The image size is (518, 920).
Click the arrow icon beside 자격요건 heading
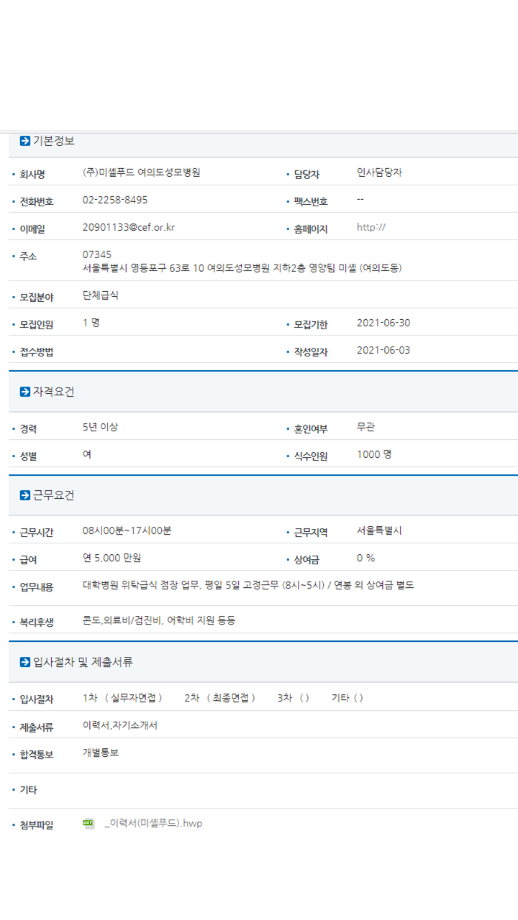(x=25, y=392)
